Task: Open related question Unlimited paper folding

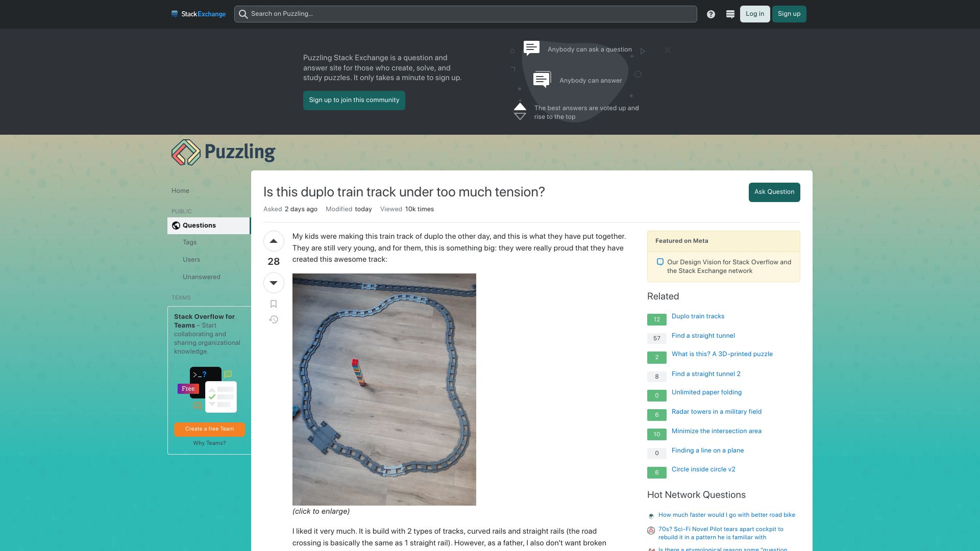Action: pos(706,392)
